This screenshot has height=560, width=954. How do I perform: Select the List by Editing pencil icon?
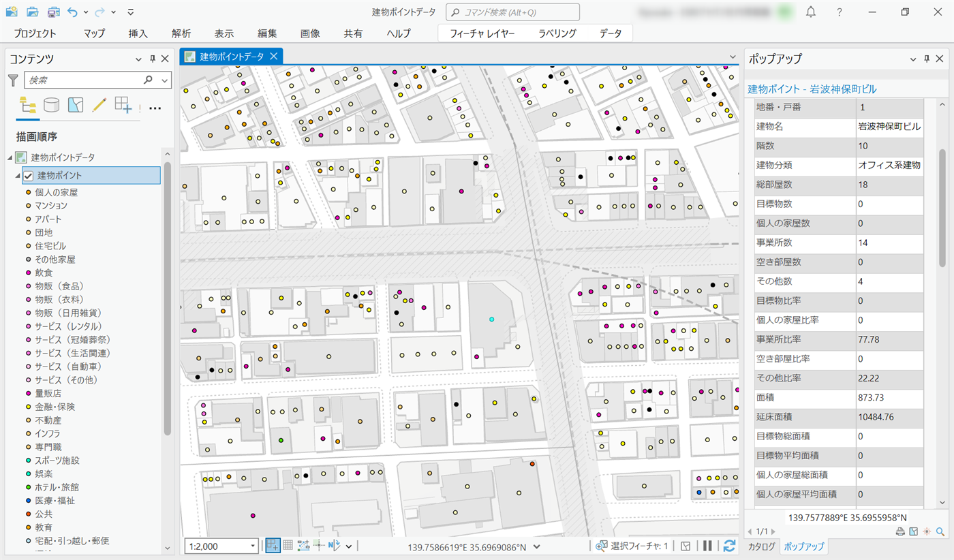[99, 105]
